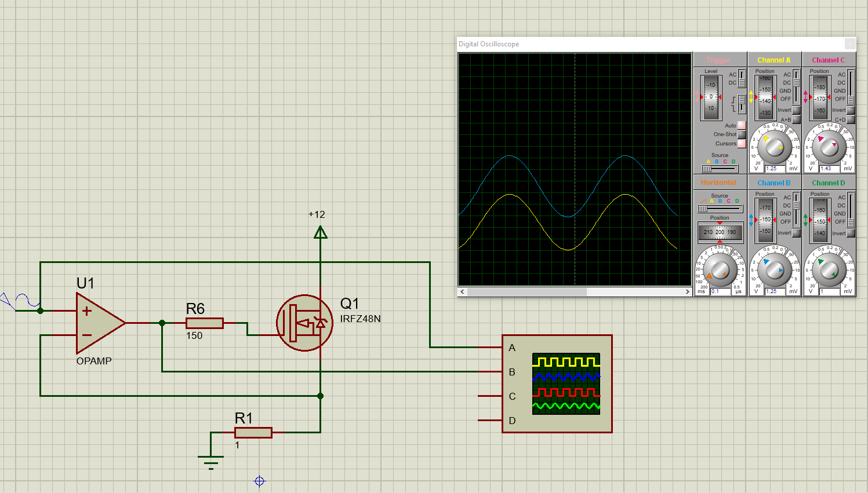Image resolution: width=868 pixels, height=493 pixels.
Task: Click the oscilloscope instrument component
Action: click(557, 384)
